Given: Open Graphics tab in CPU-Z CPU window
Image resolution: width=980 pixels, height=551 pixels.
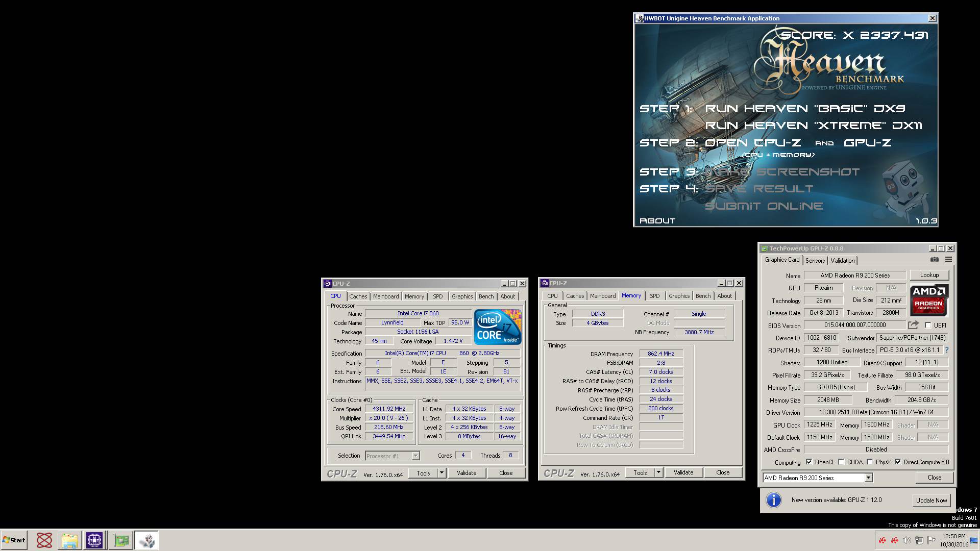Looking at the screenshot, I should (x=462, y=296).
